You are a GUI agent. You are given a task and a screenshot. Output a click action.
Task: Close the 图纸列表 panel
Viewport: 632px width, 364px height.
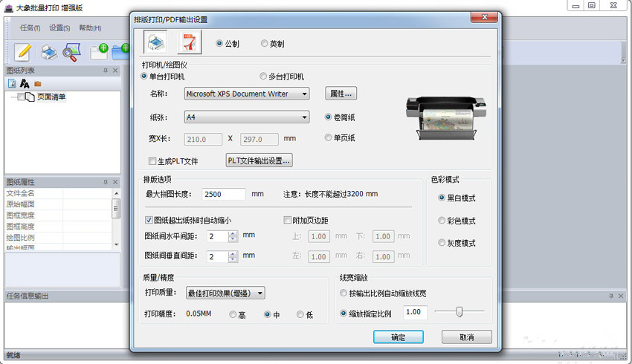click(115, 71)
